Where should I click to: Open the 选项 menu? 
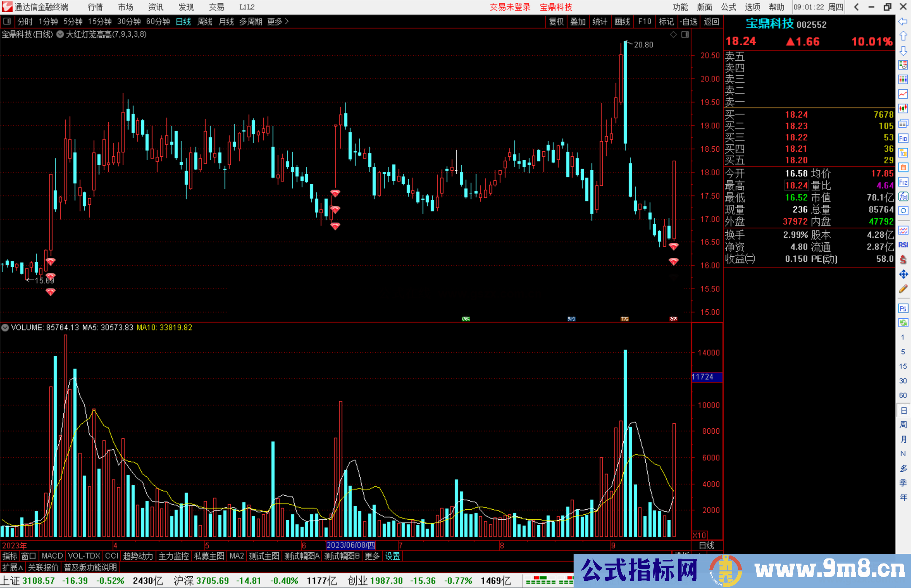[x=752, y=7]
